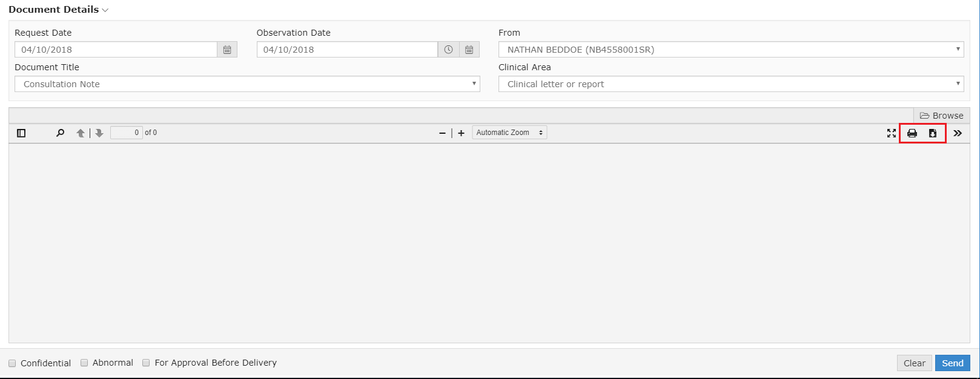Screen dimensions: 980x379
Task: Open Request Date calendar picker
Action: coord(227,50)
